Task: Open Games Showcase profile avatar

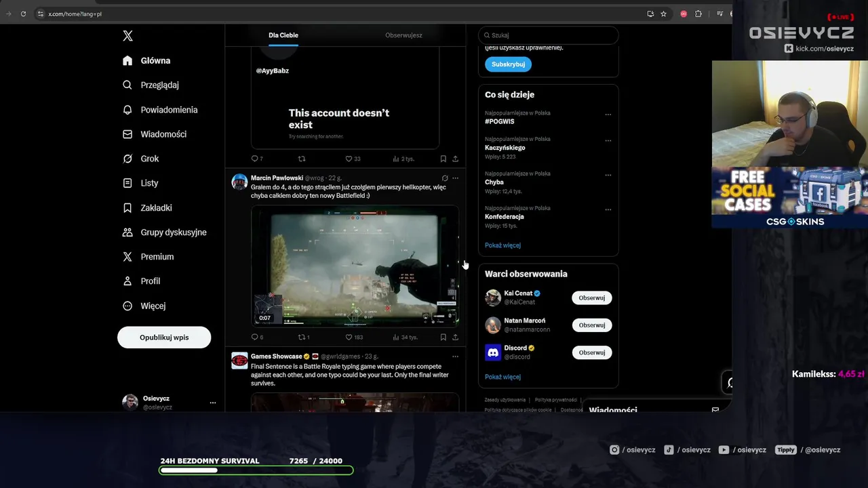Action: click(x=239, y=361)
